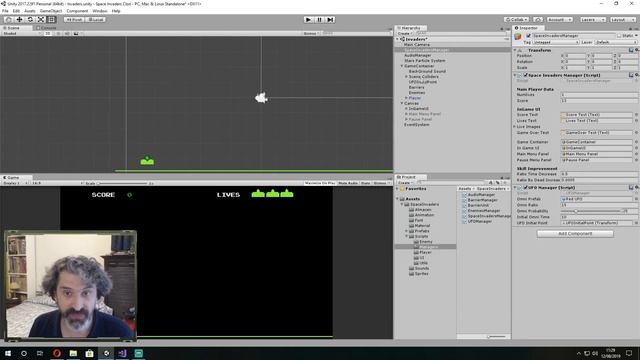Select the Hand tool in Unity toolbar
The image size is (640, 360).
(x=8, y=19)
